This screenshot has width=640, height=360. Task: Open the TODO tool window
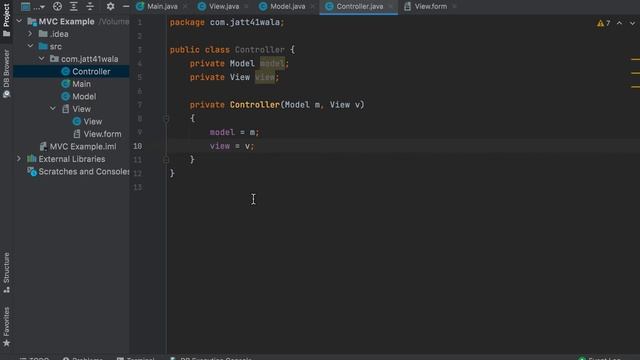(35, 358)
